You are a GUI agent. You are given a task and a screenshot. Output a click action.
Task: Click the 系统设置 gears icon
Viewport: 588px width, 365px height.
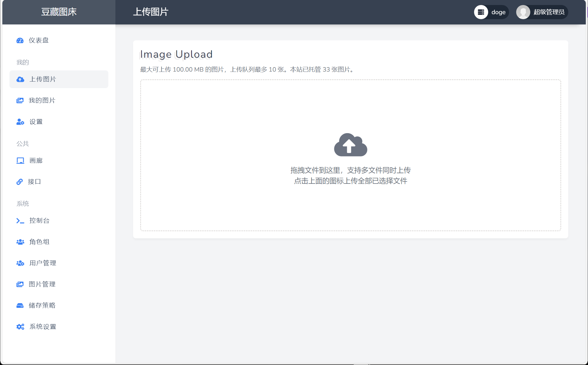point(20,327)
